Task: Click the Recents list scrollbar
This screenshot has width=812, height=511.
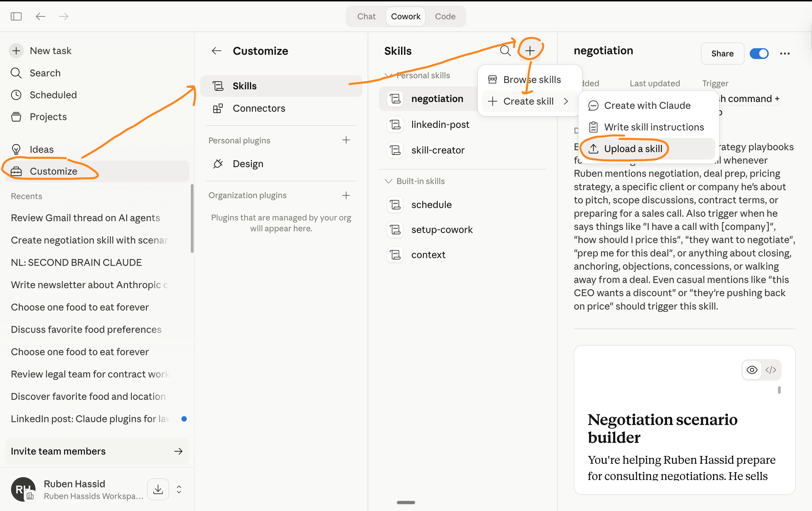Action: click(192, 218)
